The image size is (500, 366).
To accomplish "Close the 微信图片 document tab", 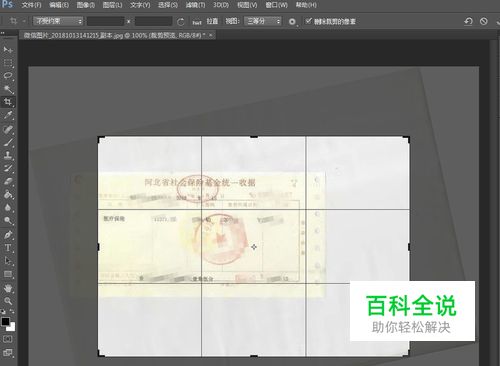I will (x=211, y=35).
